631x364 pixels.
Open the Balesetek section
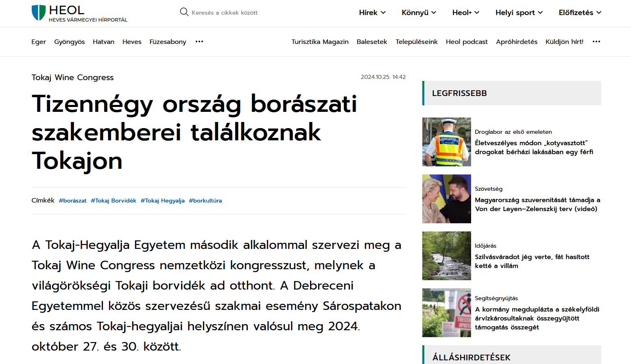click(372, 41)
